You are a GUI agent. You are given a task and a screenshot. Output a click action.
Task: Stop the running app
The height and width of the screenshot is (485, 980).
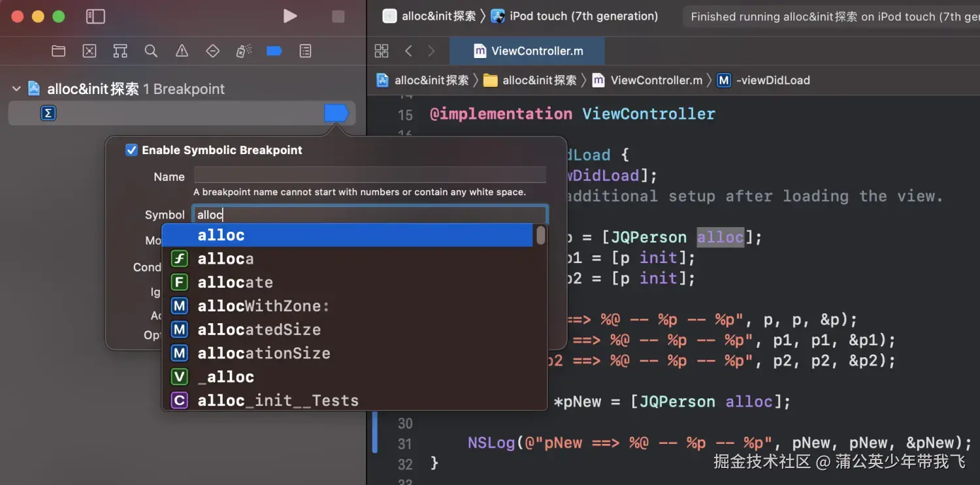click(x=338, y=17)
